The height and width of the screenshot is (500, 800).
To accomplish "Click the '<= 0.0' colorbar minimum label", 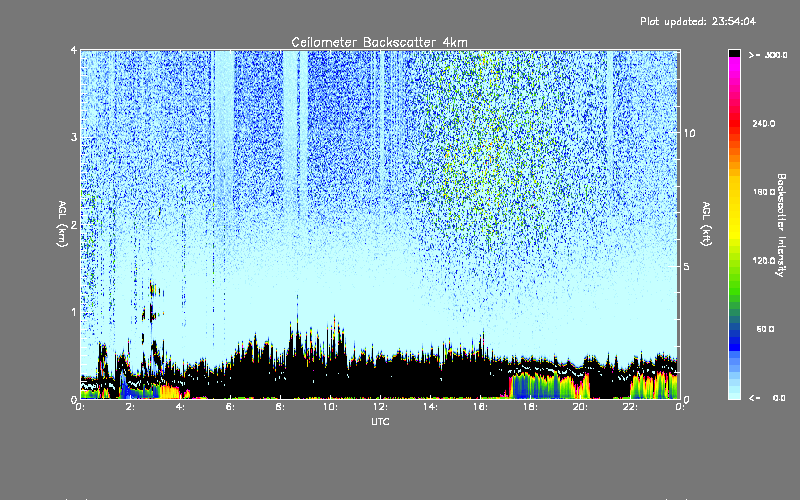I will click(767, 398).
